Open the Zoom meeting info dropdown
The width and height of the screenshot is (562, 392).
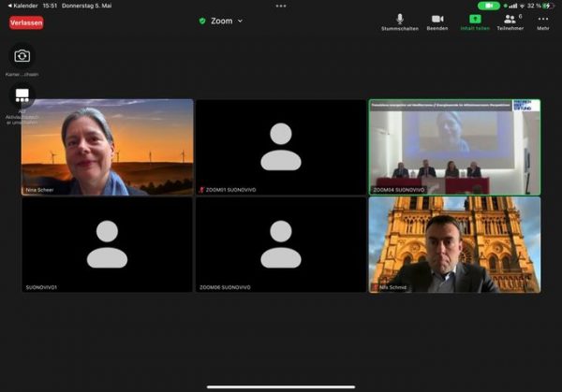point(227,22)
